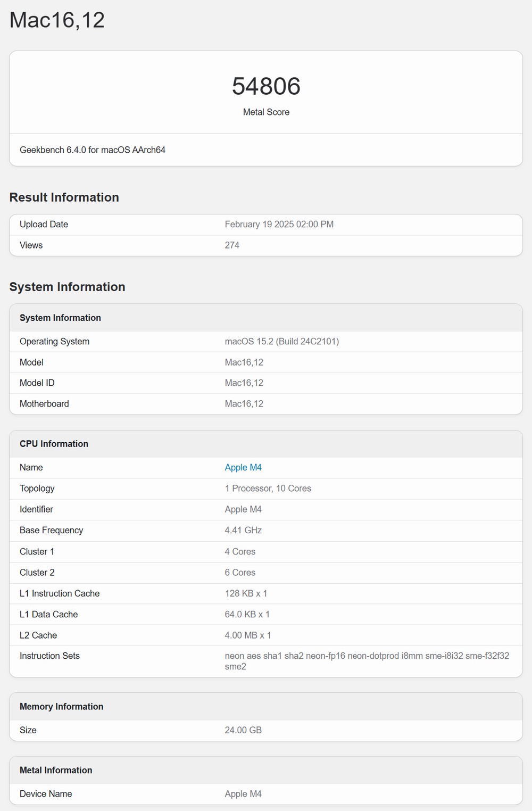Click the Instruction Sets value text
The image size is (532, 811).
[367, 661]
